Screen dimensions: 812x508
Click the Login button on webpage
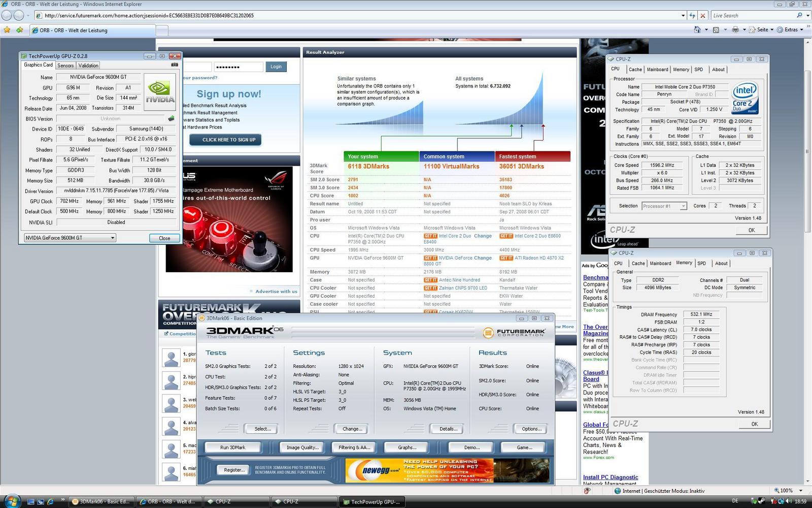pos(276,67)
